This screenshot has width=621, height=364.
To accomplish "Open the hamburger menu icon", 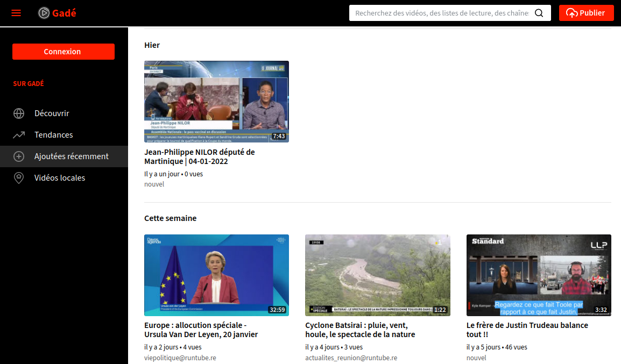I will click(x=16, y=13).
